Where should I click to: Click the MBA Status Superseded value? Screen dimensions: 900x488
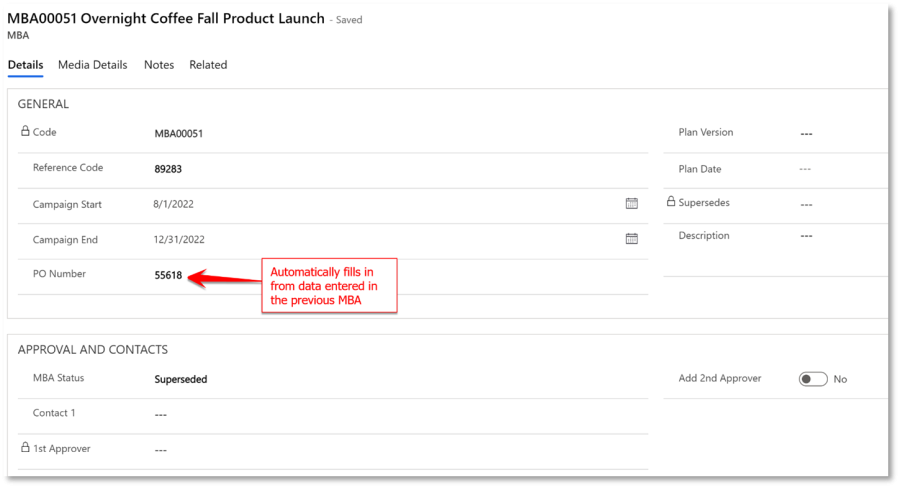click(181, 380)
